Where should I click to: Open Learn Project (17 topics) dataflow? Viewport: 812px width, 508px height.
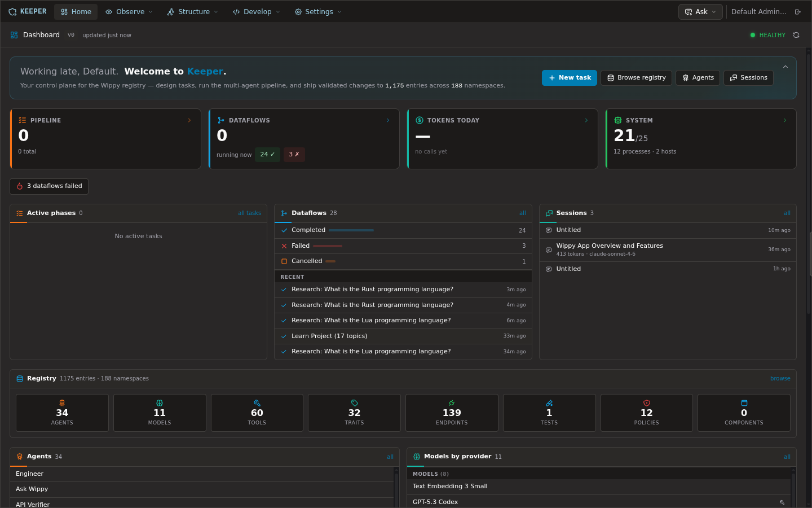click(x=403, y=336)
